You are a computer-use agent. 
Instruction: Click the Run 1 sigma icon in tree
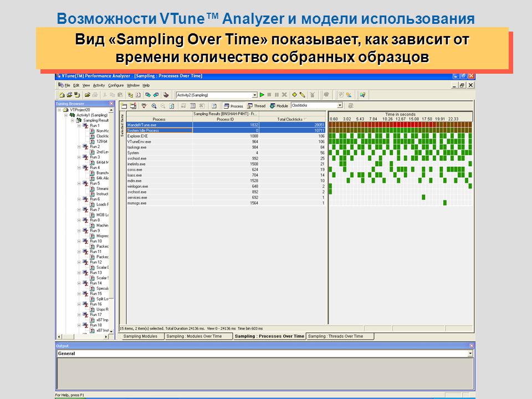click(x=85, y=126)
